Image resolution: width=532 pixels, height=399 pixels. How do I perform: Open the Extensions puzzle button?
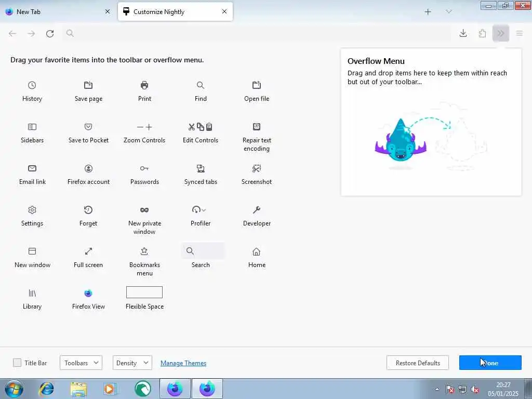(482, 33)
